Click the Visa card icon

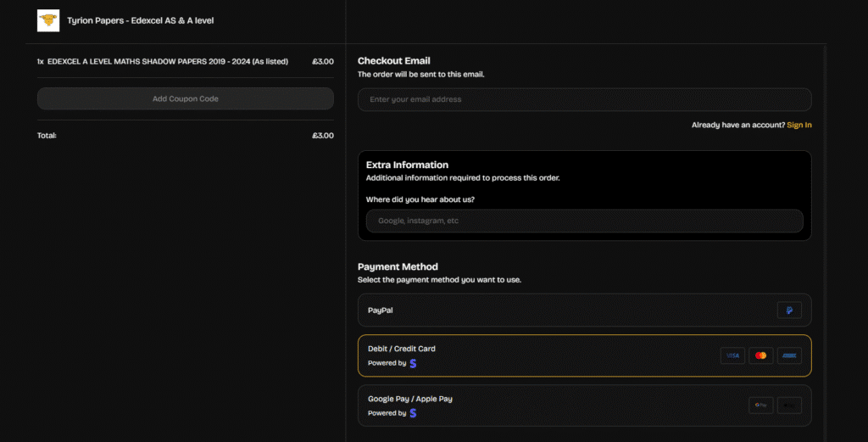pyautogui.click(x=732, y=355)
